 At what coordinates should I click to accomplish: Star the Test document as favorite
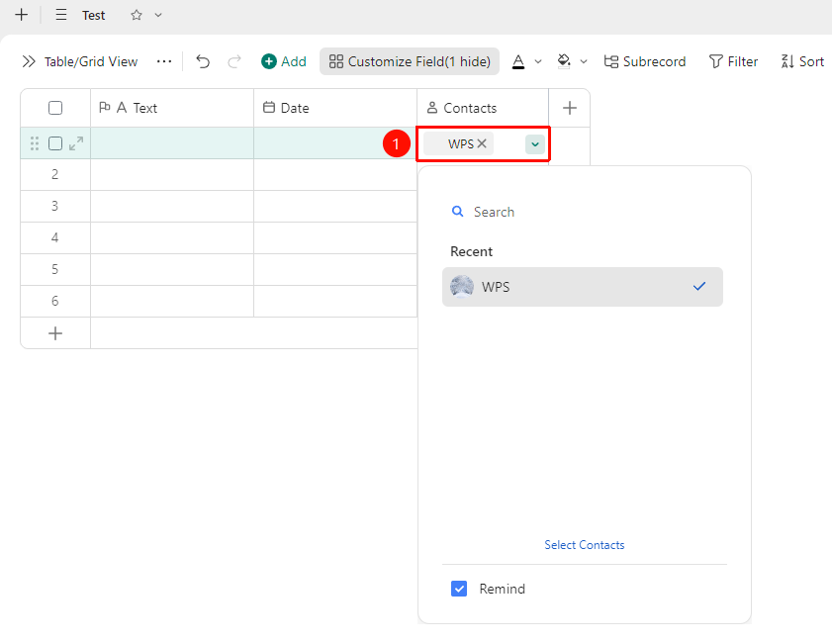pos(137,15)
